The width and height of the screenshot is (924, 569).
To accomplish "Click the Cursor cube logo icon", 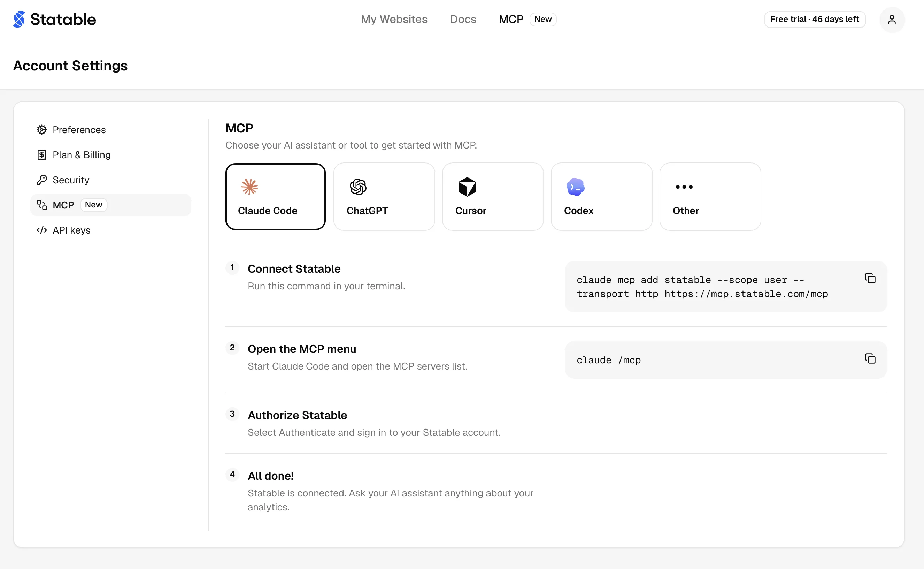I will pyautogui.click(x=467, y=187).
